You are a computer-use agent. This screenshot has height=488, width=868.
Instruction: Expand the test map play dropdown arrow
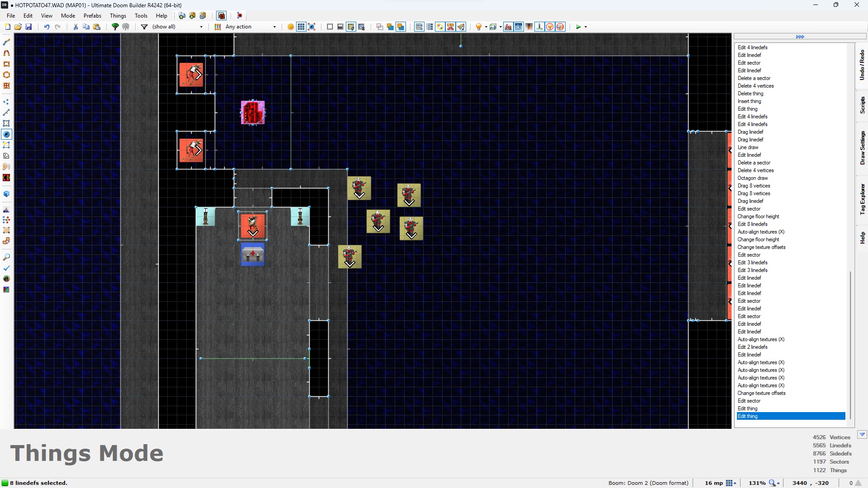586,27
